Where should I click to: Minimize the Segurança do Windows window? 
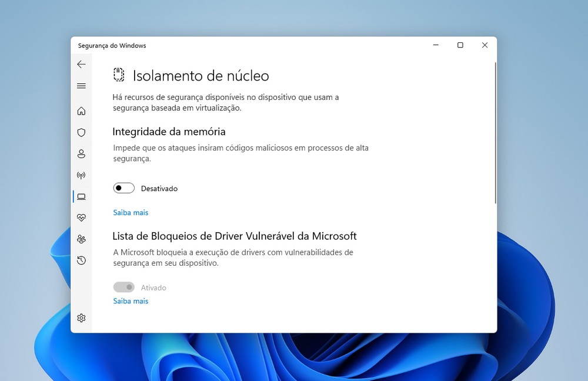436,45
